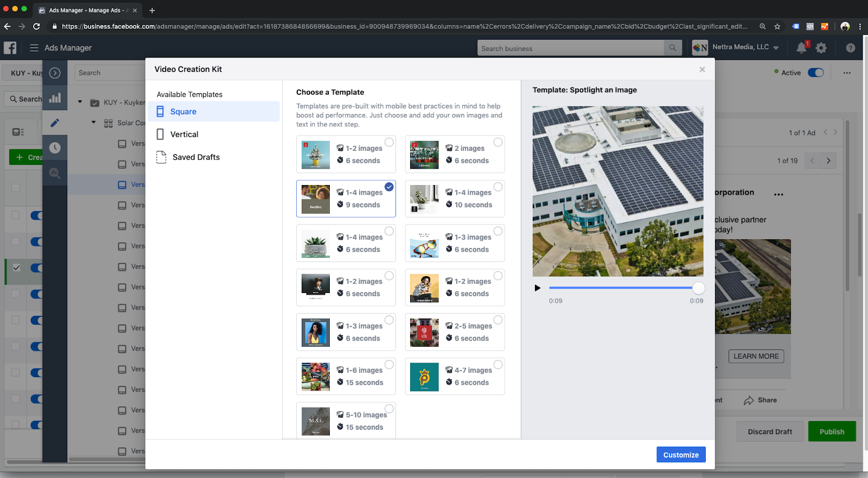This screenshot has width=868, height=478.
Task: Click the Search business input field
Action: pyautogui.click(x=571, y=48)
